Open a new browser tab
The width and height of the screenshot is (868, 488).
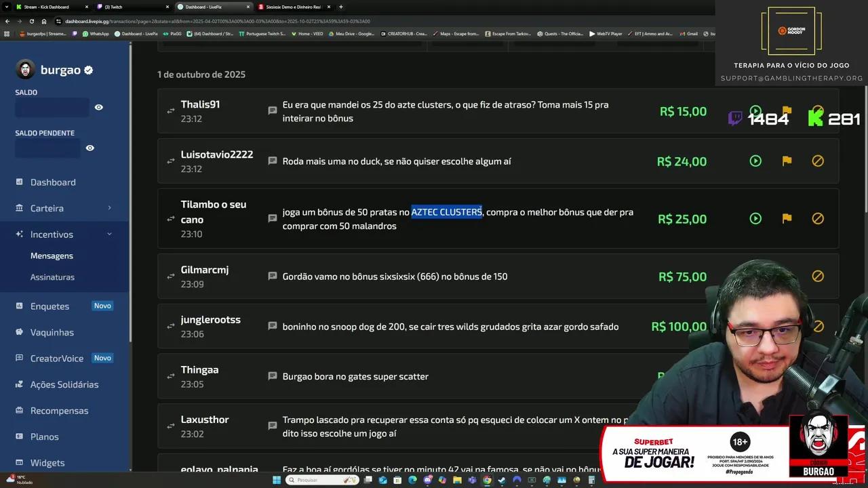[340, 7]
